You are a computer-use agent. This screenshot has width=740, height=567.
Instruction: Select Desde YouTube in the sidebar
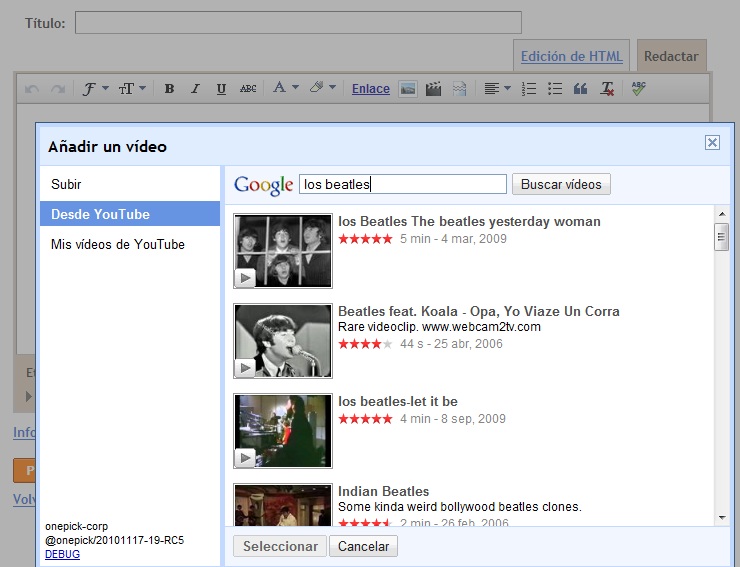point(130,214)
